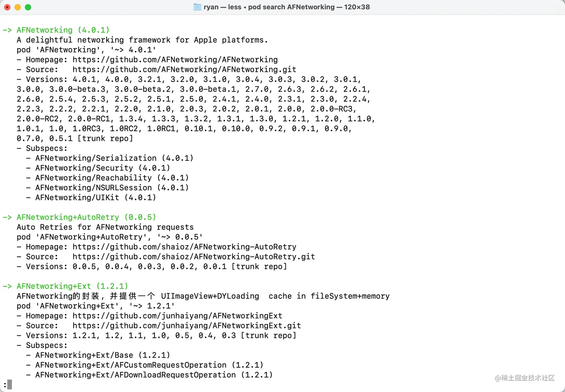The image size is (565, 392).
Task: Click the 'UIImageView+DYLoading cache' description line
Action: 203,296
